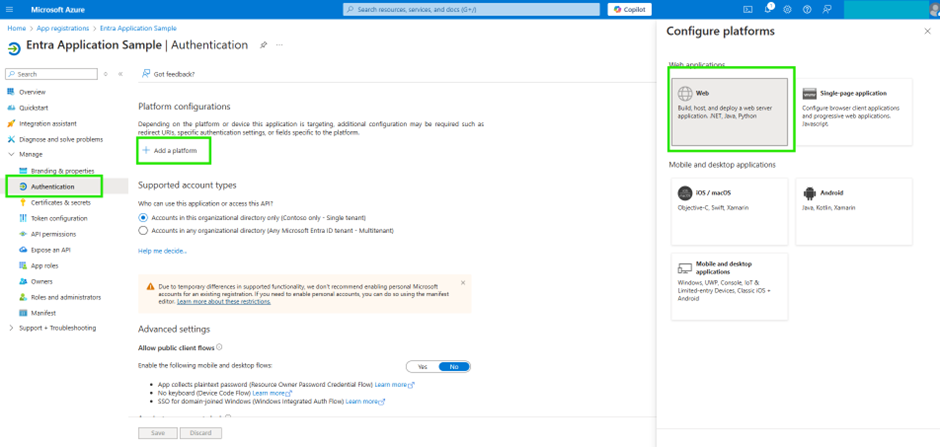The height and width of the screenshot is (447, 940).
Task: Click info icon beside Allow public client flows
Action: pos(219,347)
